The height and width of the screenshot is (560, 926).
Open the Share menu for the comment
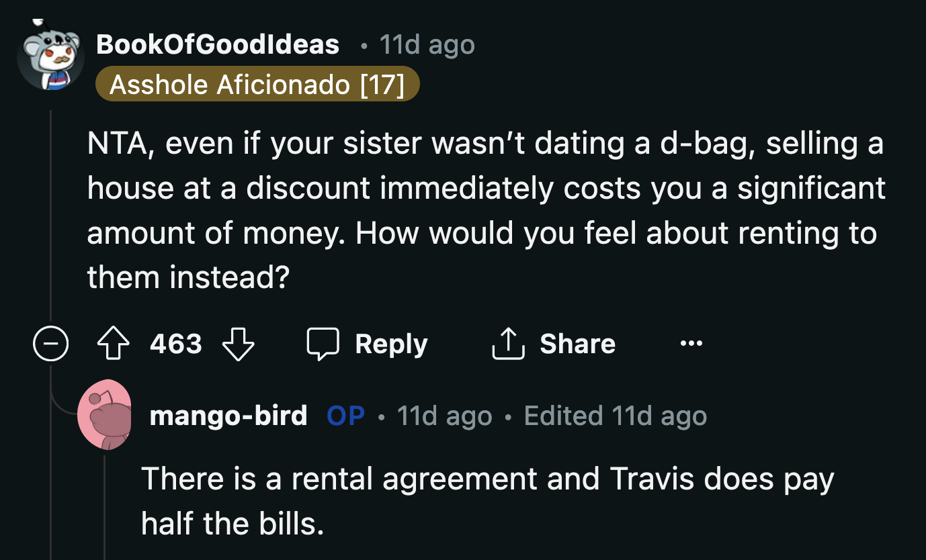click(552, 343)
